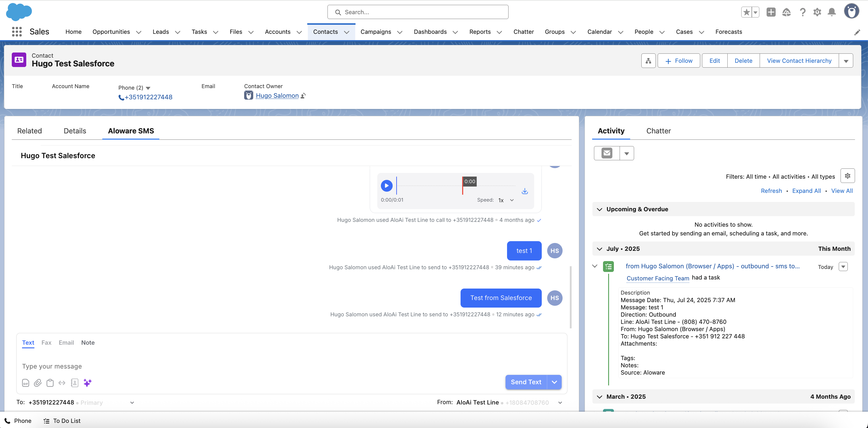Click the conversation vertical scrollbar

coord(570,297)
